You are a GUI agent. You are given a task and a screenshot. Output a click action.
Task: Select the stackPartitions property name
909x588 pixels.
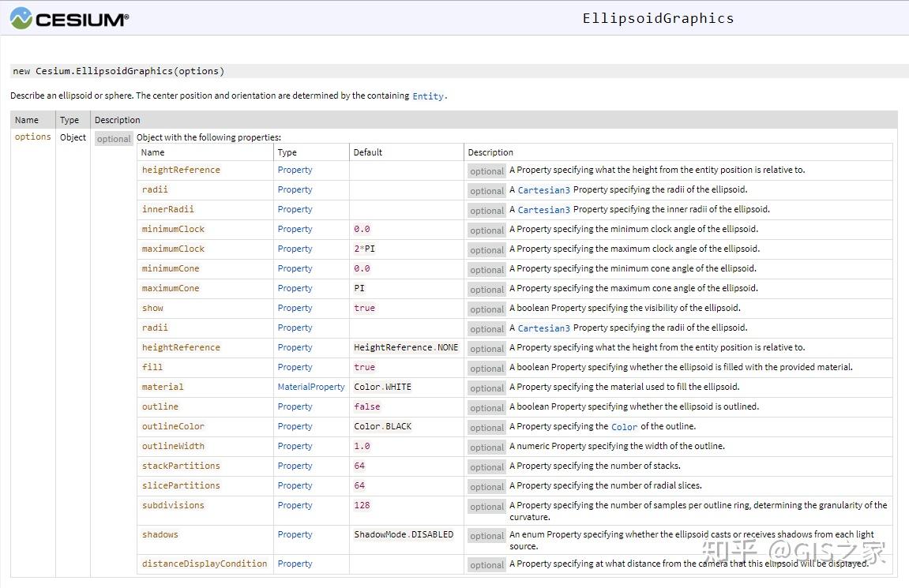(x=181, y=466)
